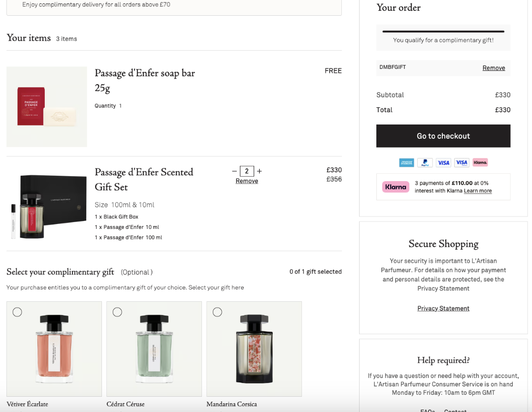Screen dimensions: 532x412
Task: Select Mandarina Corsica as complimentary gift
Action: coord(217,312)
